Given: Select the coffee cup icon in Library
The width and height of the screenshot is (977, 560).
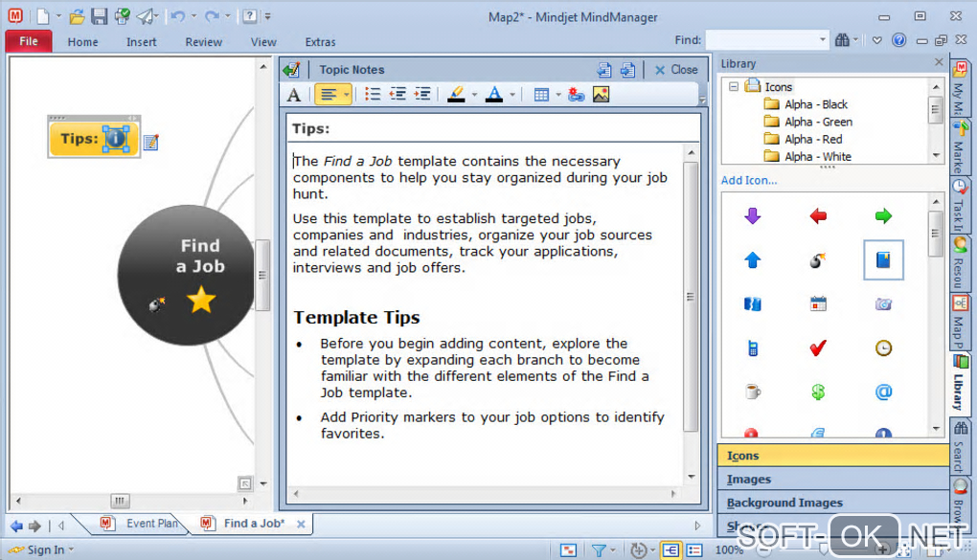Looking at the screenshot, I should click(753, 392).
